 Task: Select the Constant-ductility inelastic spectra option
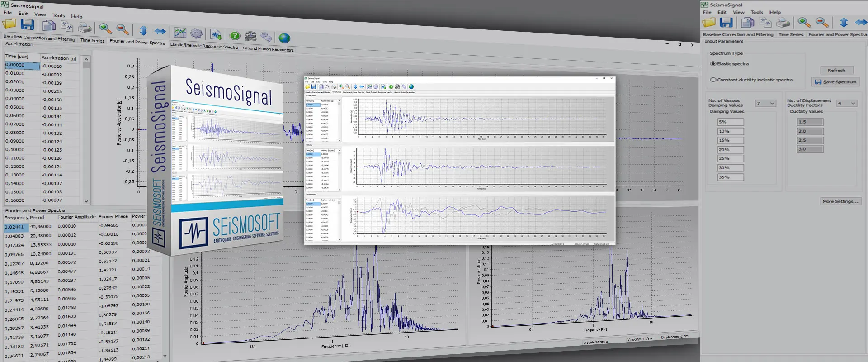(713, 80)
